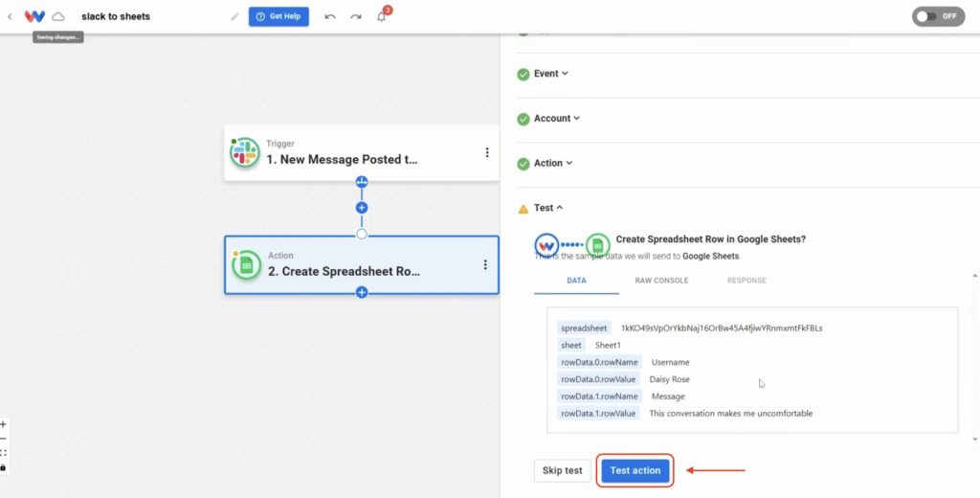Screen dimensions: 980x498
Task: Expand the Event section
Action: click(550, 73)
